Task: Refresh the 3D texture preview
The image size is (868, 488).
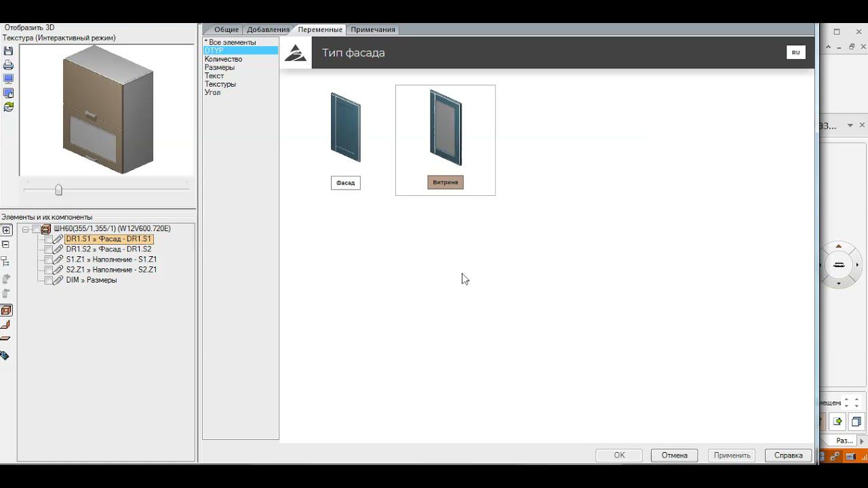Action: tap(8, 106)
